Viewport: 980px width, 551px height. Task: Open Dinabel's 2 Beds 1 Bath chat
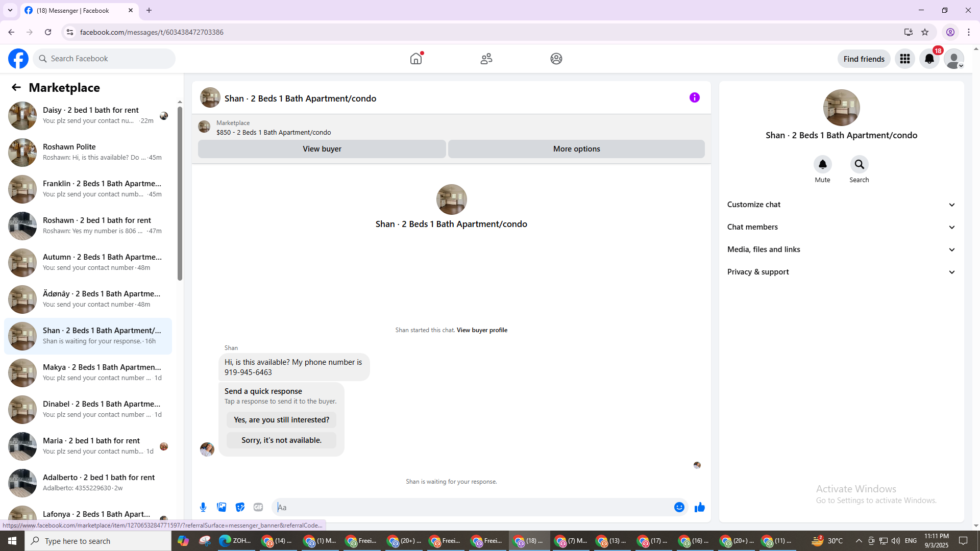click(x=88, y=410)
